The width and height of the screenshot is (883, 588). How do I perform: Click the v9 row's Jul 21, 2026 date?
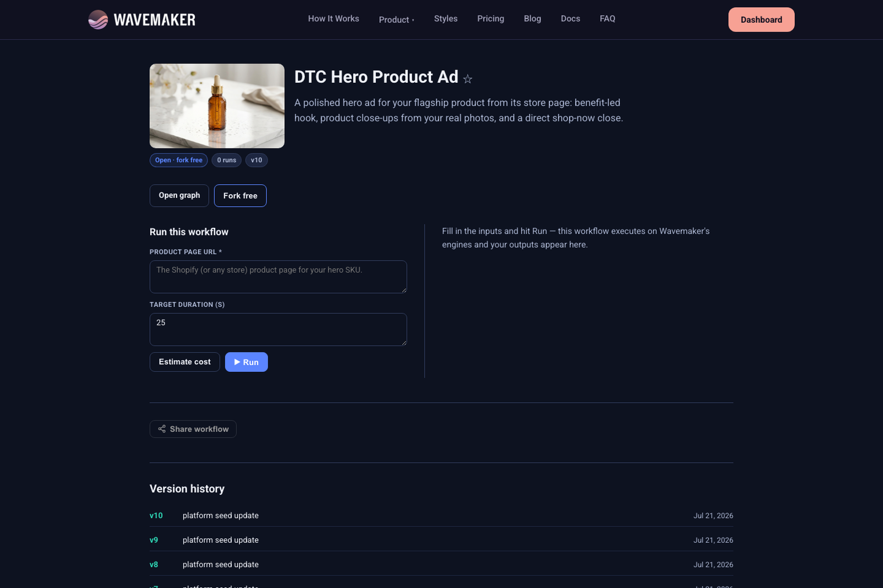[x=713, y=540]
